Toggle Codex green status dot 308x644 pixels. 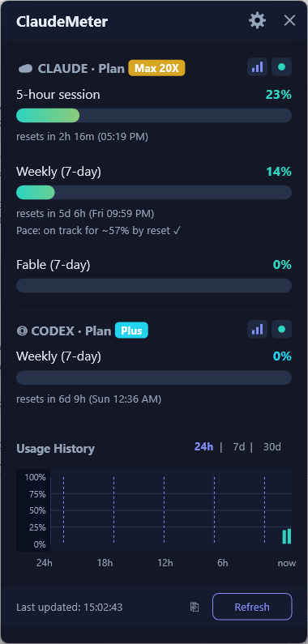282,330
